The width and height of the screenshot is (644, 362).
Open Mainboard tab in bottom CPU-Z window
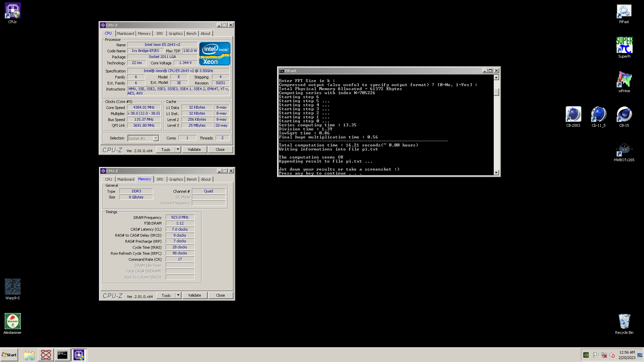click(x=126, y=179)
